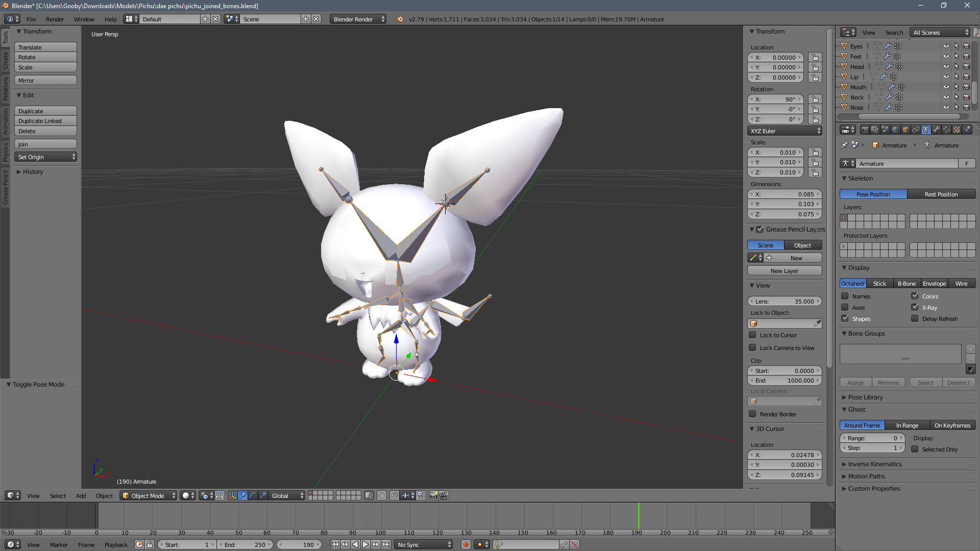Toggle the 3D manipulator axis icon
980x551 pixels.
(233, 495)
